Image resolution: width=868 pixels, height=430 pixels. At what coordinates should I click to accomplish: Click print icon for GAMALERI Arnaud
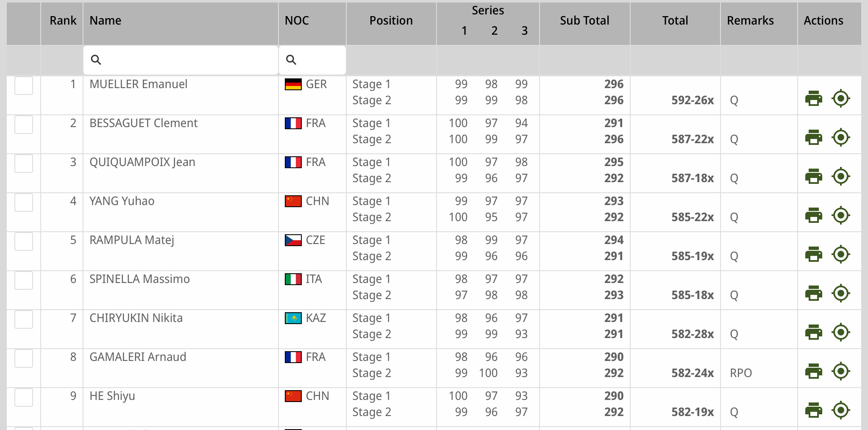coord(813,371)
